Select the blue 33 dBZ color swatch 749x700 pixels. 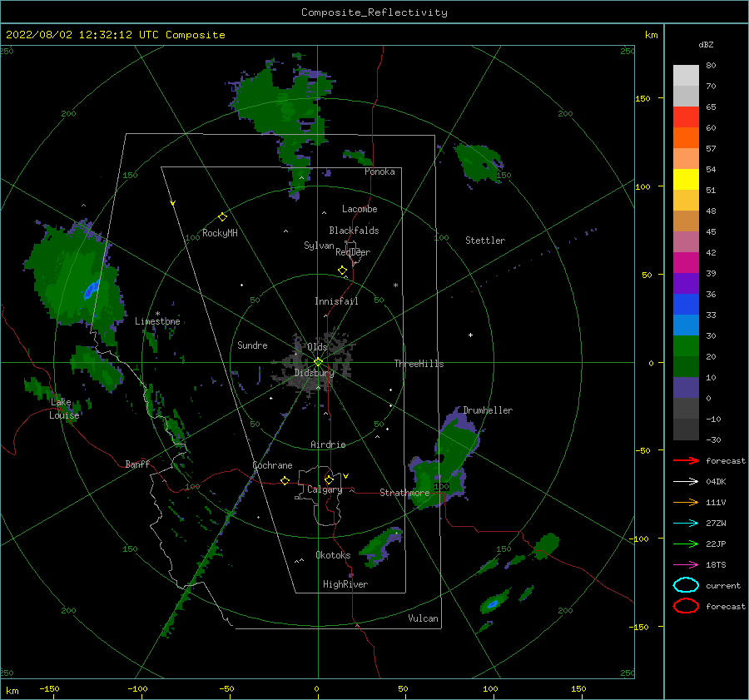point(686,304)
